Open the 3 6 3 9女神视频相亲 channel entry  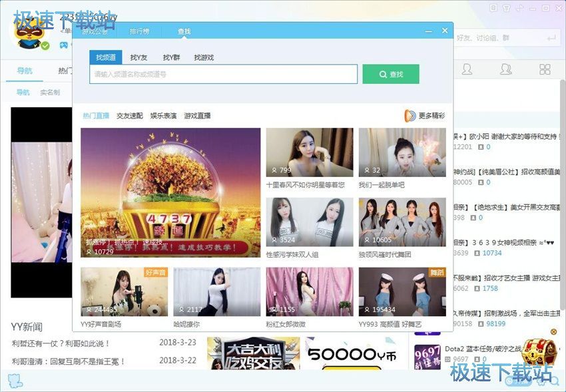[x=503, y=243]
